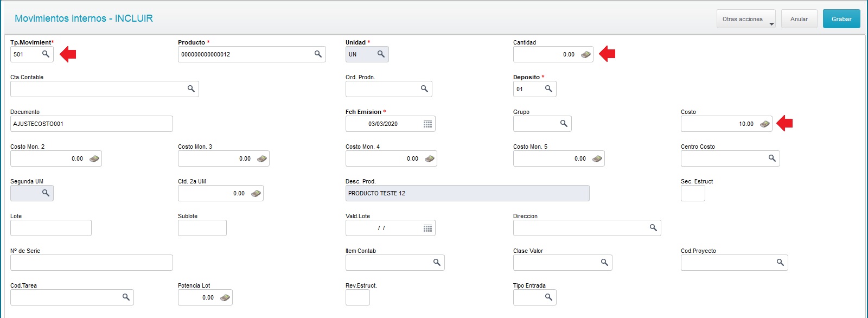Click into the Nº de Serie field
This screenshot has height=318, width=868.
pos(92,263)
